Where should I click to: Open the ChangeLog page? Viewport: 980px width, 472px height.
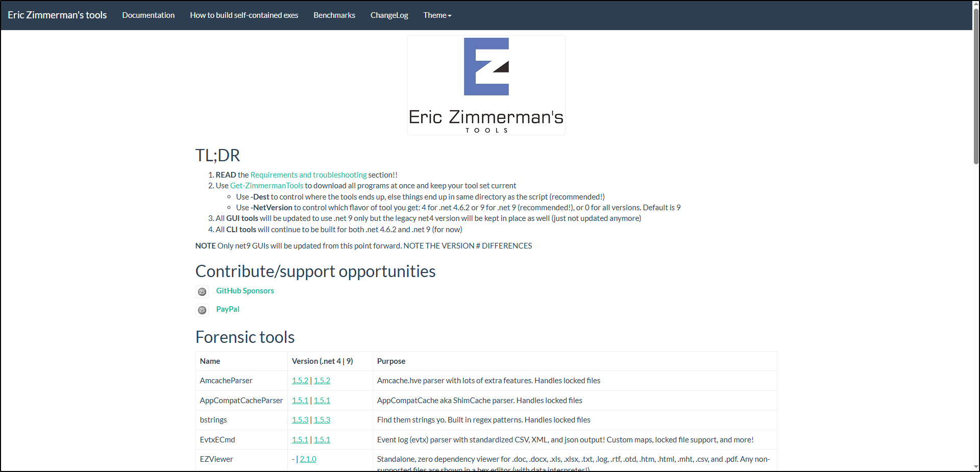pyautogui.click(x=389, y=15)
